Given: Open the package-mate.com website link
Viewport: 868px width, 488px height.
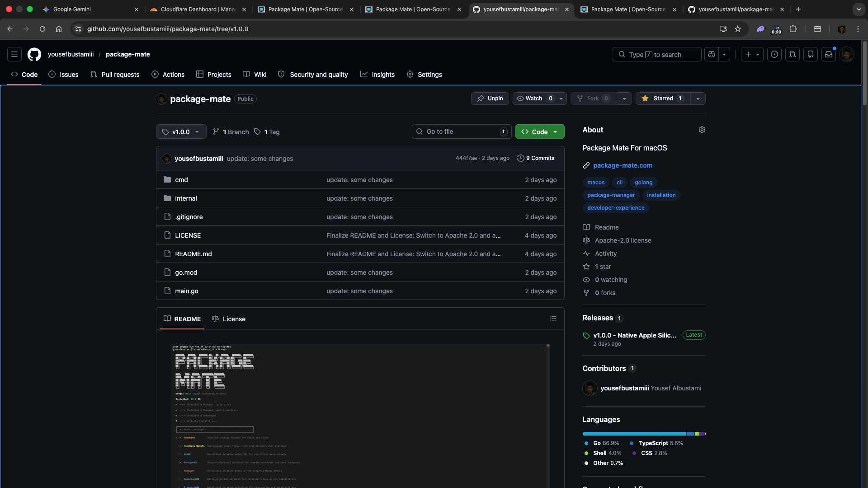Looking at the screenshot, I should 623,165.
